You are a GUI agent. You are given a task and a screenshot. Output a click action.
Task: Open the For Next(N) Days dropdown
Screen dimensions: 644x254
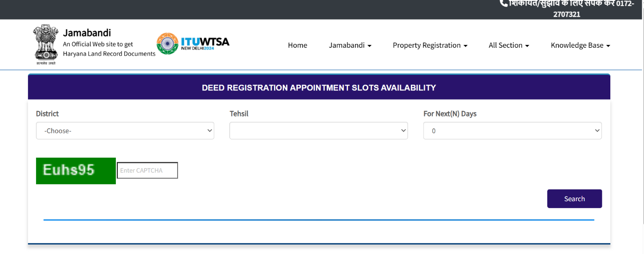pyautogui.click(x=512, y=131)
